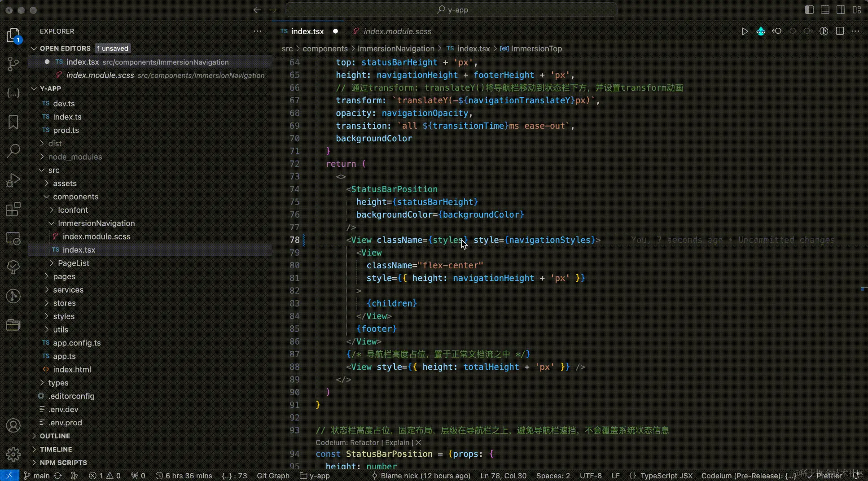Open Accounts menu icon
The image size is (868, 481).
pos(13,425)
